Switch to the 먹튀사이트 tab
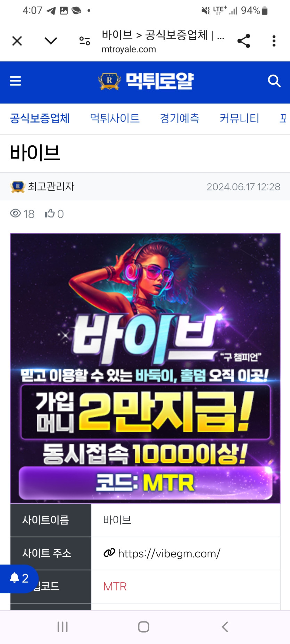 [115, 118]
